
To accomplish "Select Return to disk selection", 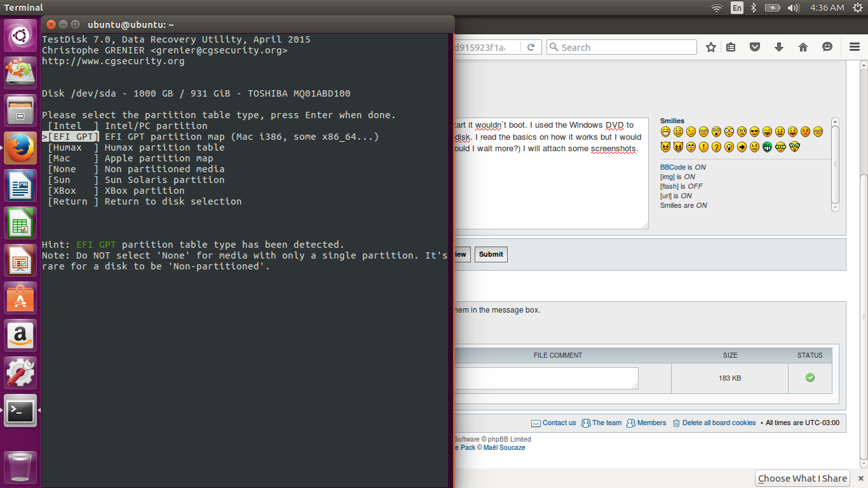I will pos(145,201).
